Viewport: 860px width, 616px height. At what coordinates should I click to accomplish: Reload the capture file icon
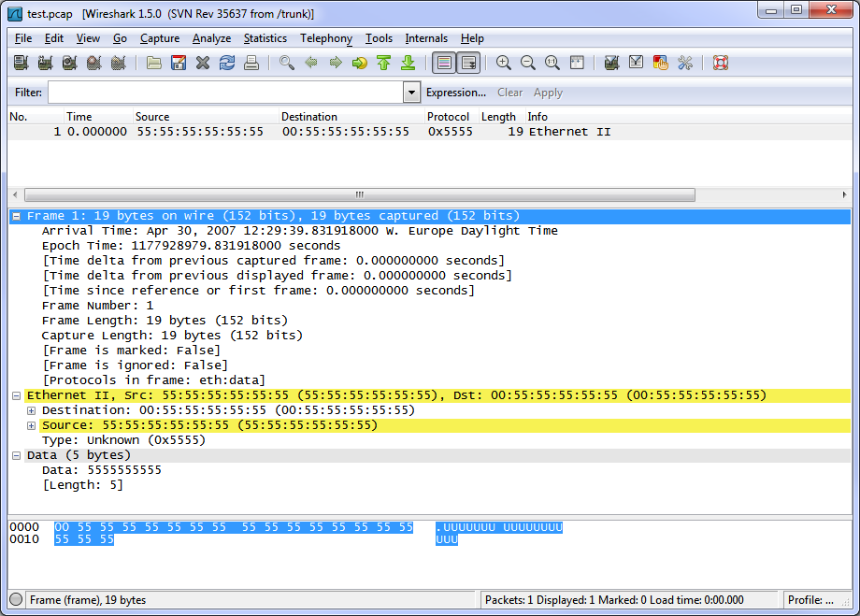227,63
